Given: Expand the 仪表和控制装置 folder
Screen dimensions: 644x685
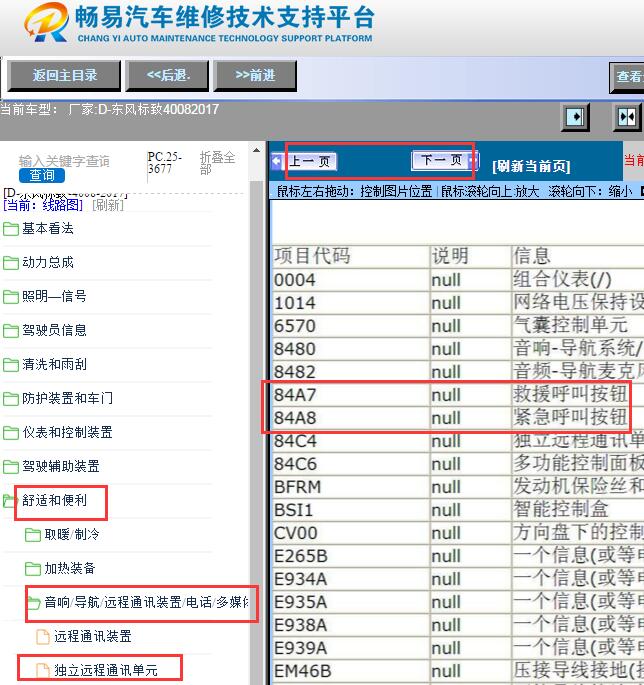Looking at the screenshot, I should pos(58,432).
